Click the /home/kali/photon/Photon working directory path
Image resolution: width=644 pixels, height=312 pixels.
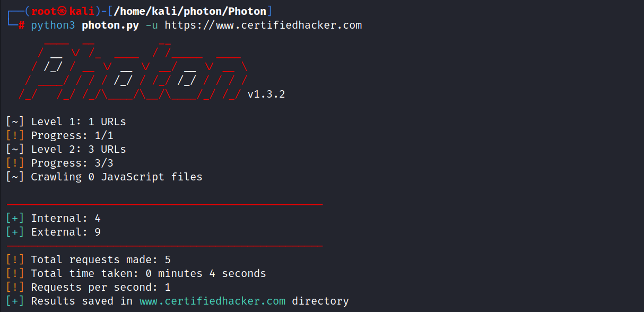(x=190, y=12)
